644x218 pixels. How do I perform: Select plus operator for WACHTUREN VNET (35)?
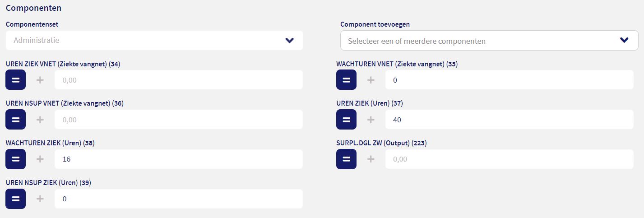(x=371, y=80)
